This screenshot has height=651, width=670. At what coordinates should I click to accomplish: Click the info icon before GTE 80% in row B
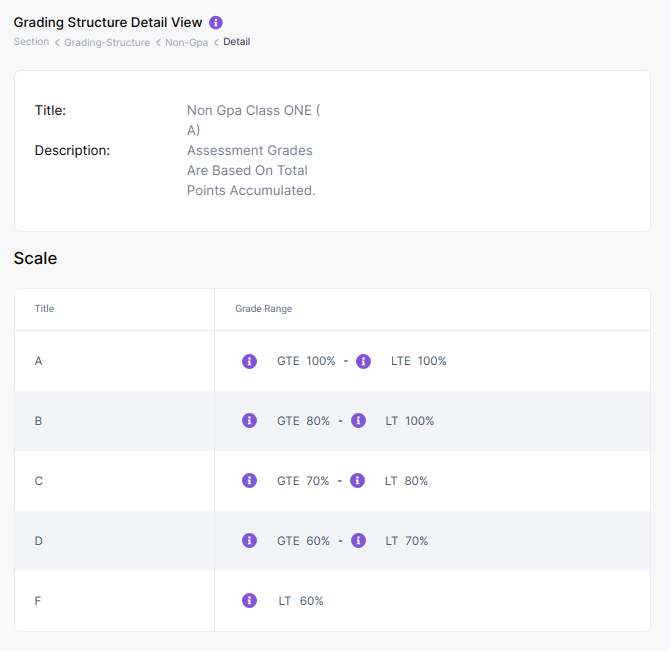(x=250, y=421)
